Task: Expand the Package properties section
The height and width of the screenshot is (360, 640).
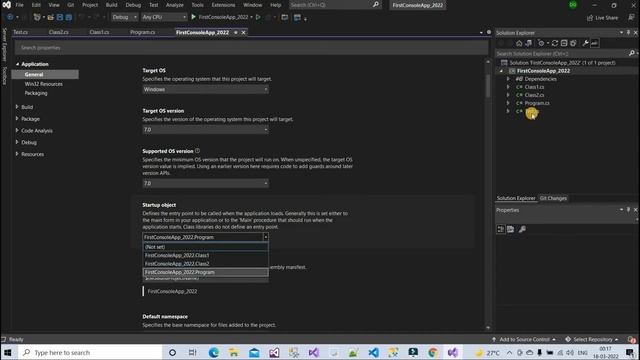Action: pyautogui.click(x=17, y=119)
